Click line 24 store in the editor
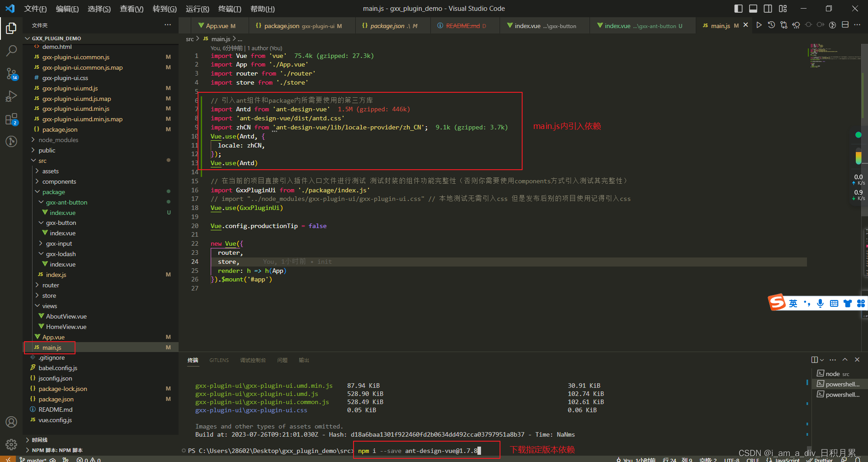 (228, 262)
